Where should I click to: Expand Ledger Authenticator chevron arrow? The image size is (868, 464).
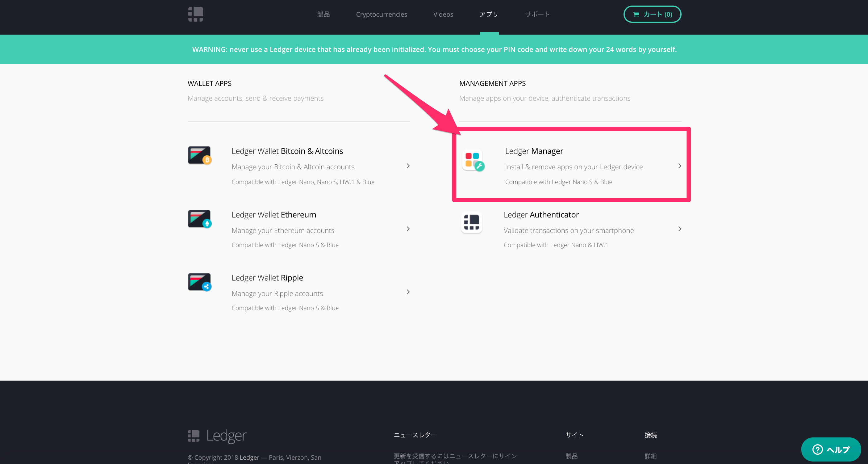point(680,229)
